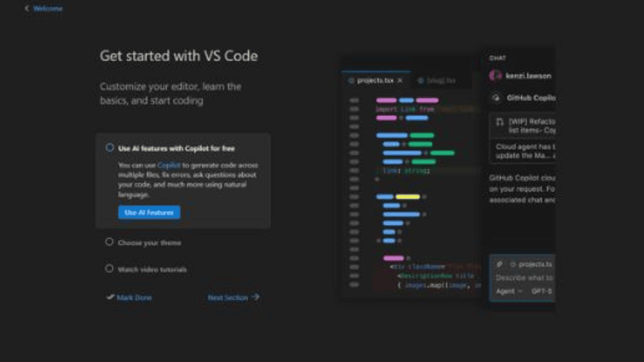Click the Next Section arrow icon
Image resolution: width=644 pixels, height=362 pixels.
coord(256,297)
